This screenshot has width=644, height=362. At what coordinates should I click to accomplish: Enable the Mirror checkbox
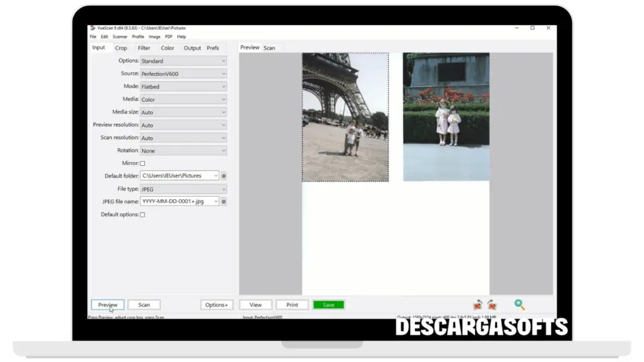(x=142, y=163)
